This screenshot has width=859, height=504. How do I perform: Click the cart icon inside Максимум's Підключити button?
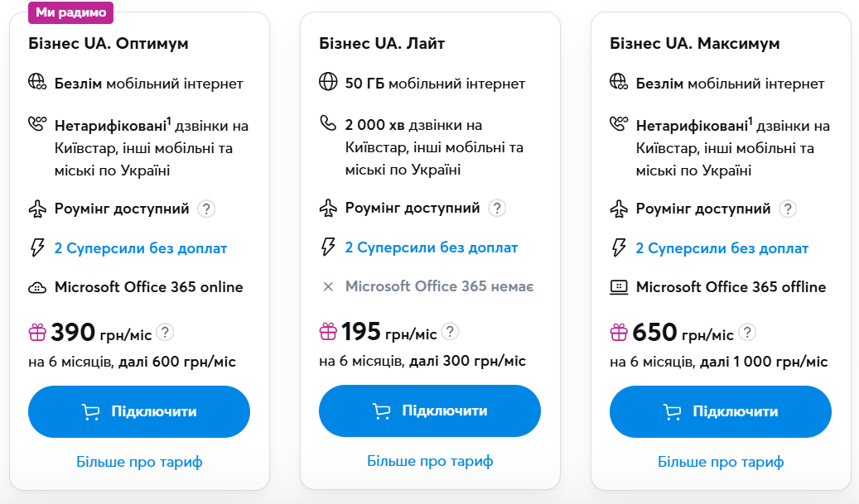point(673,411)
